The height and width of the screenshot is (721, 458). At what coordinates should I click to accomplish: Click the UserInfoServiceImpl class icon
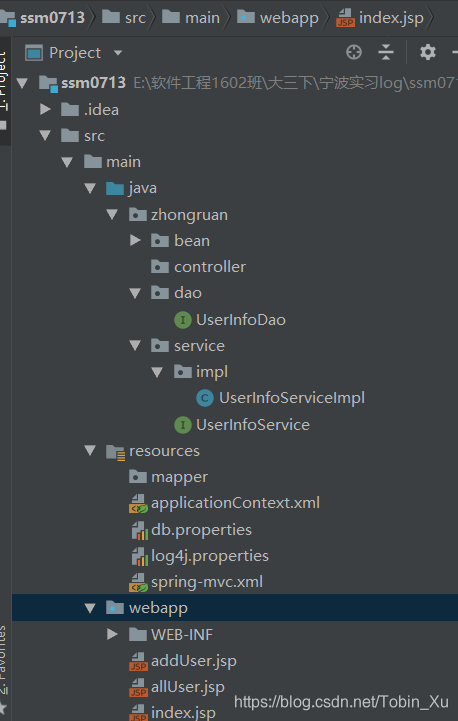tap(205, 398)
